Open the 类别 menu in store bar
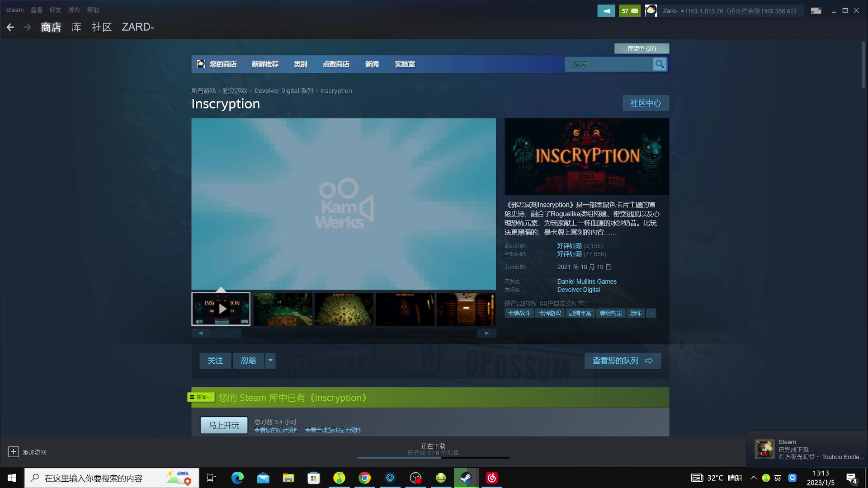 tap(300, 64)
